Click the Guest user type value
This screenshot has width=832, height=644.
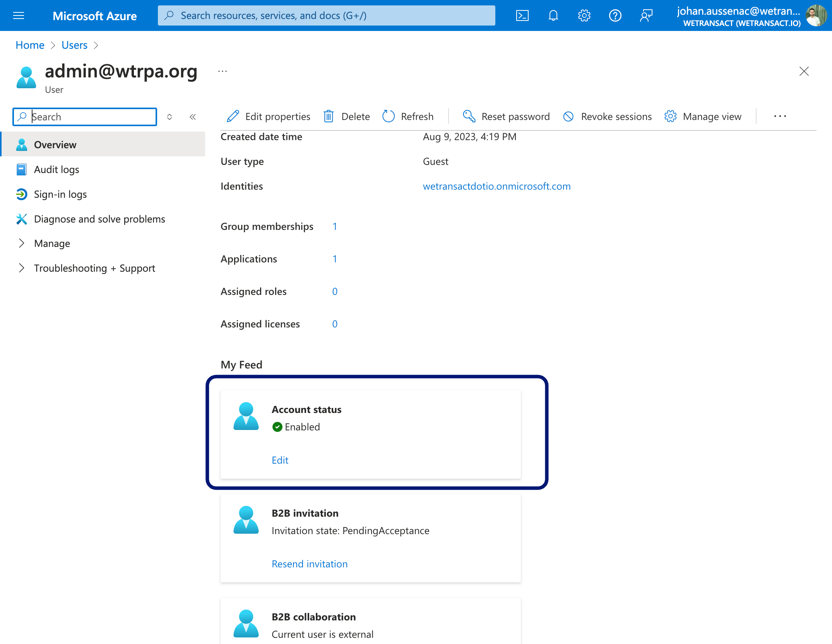435,161
